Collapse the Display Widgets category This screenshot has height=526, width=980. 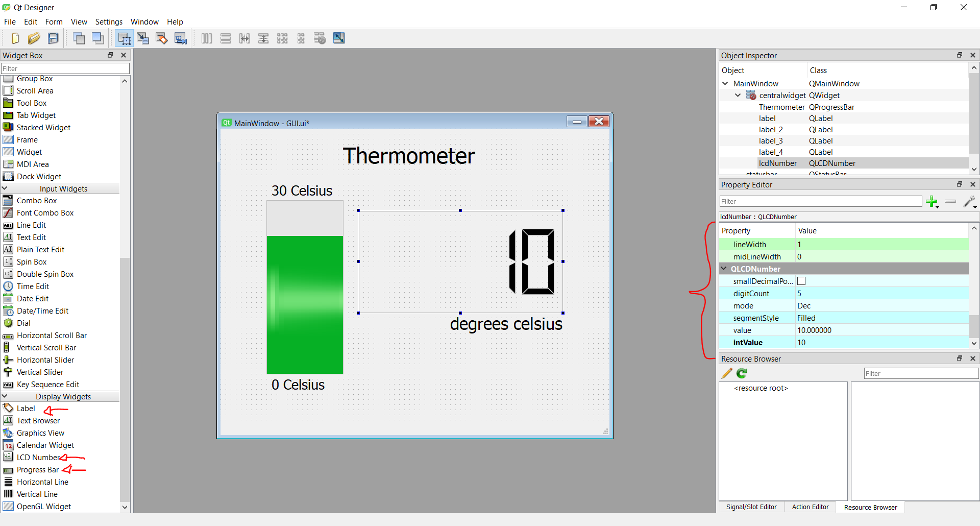click(x=5, y=396)
